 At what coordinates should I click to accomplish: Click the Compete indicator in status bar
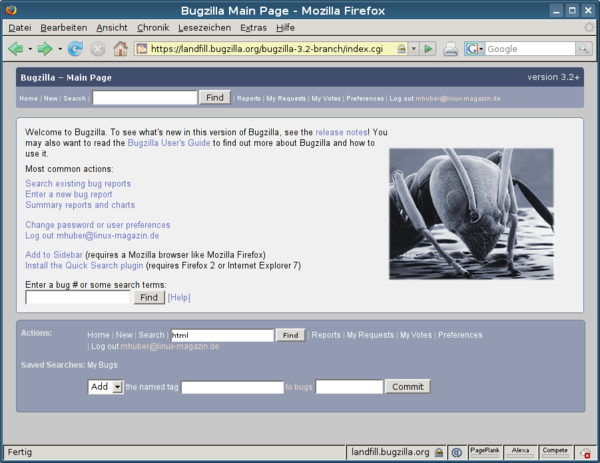(555, 452)
